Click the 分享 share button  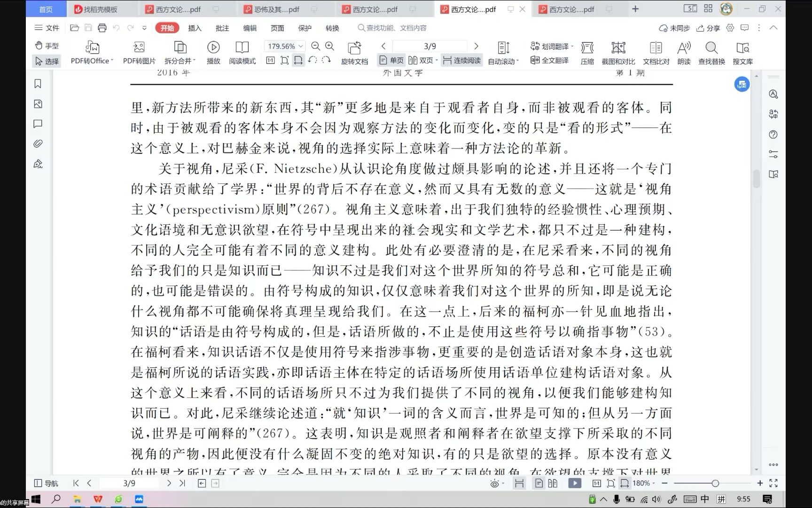click(x=708, y=28)
